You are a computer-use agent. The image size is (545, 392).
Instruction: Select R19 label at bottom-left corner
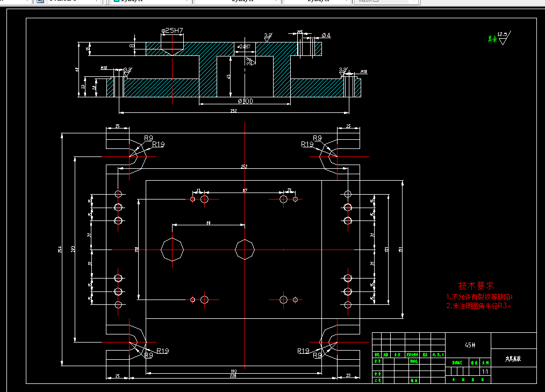click(x=163, y=351)
